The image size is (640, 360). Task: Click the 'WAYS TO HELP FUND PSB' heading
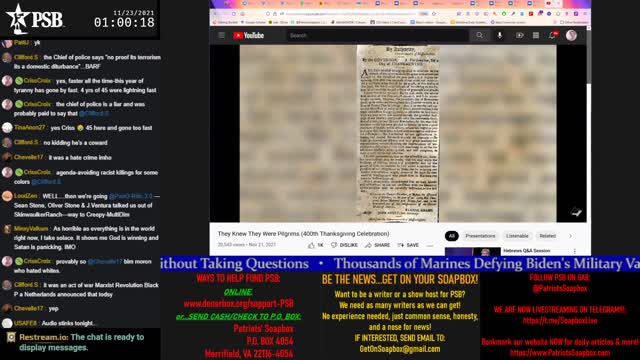[x=238, y=278]
